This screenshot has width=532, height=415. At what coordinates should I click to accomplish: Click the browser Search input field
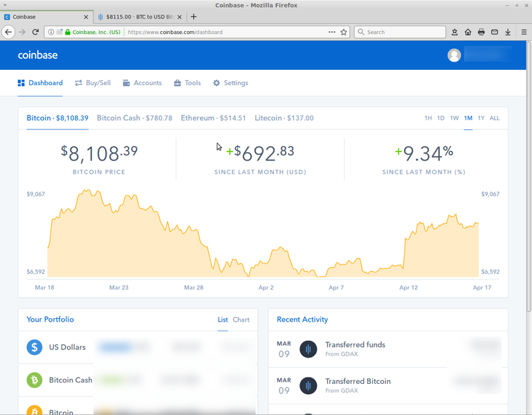[400, 32]
